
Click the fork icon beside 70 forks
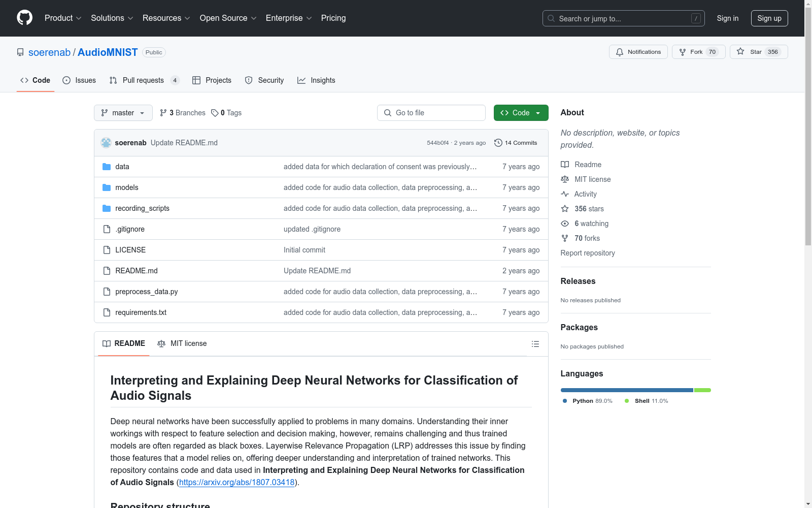pyautogui.click(x=565, y=238)
